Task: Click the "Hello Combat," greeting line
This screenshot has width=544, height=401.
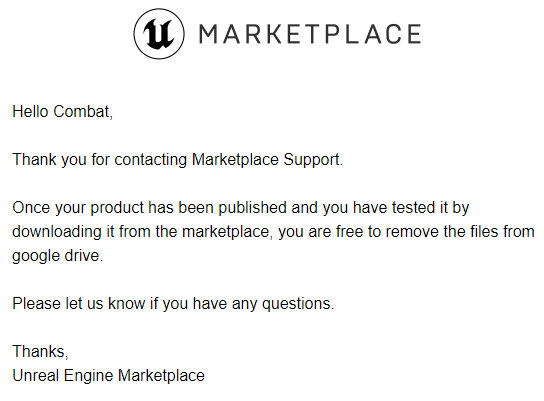Action: (63, 112)
